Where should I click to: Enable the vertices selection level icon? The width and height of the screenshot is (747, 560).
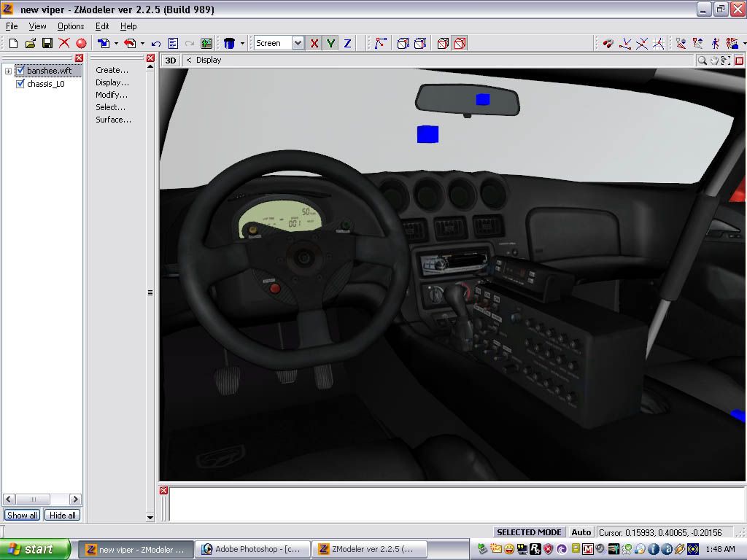(x=380, y=44)
